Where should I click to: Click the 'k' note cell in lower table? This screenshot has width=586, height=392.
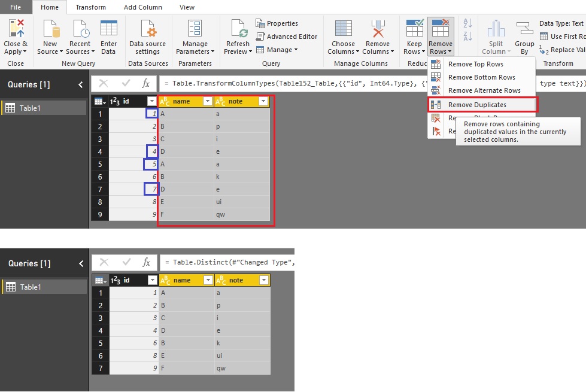click(x=242, y=343)
